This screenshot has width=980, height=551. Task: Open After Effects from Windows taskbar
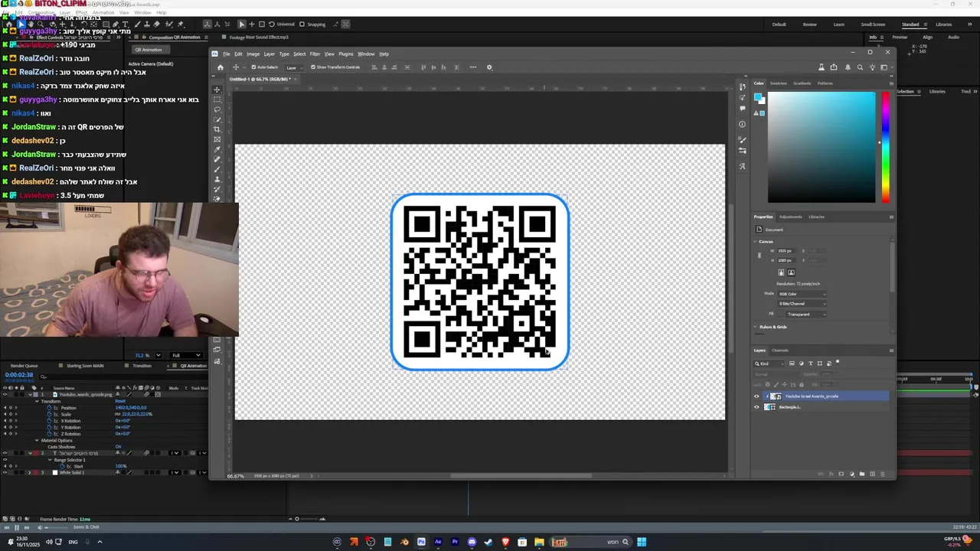(x=438, y=542)
